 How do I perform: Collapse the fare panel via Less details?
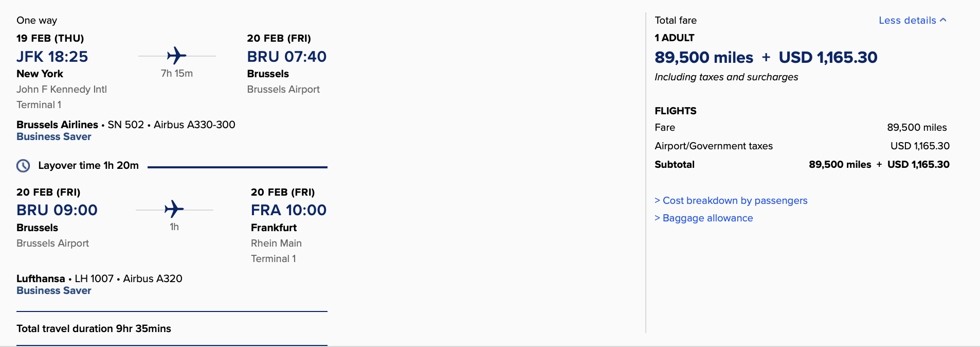tap(912, 21)
